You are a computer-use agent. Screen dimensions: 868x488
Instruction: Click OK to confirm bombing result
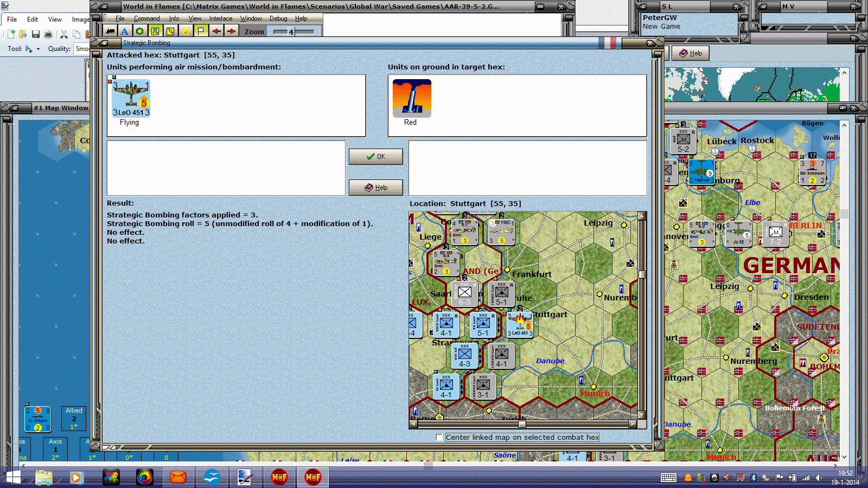tap(375, 157)
